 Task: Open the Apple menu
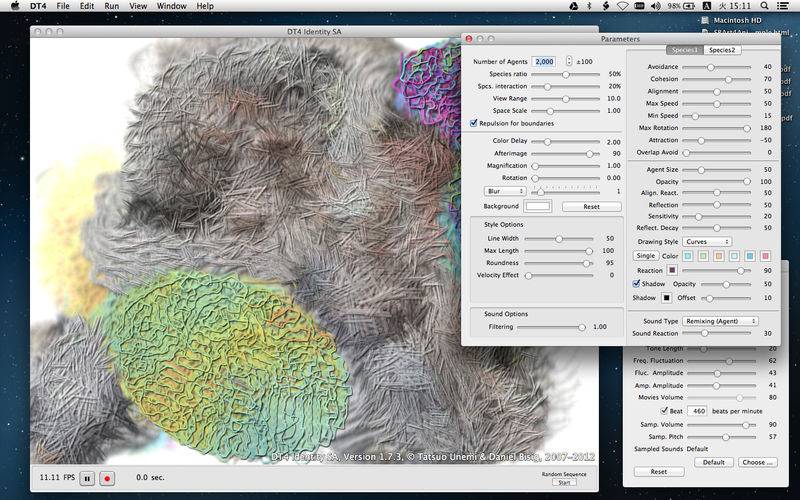pyautogui.click(x=15, y=6)
